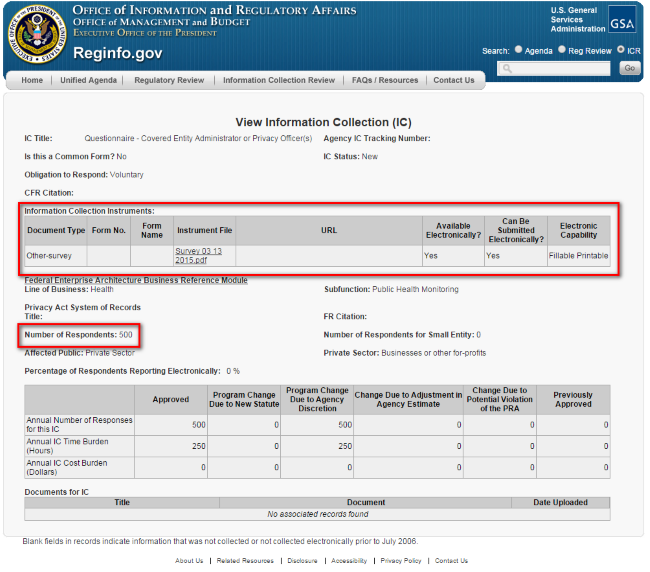The image size is (650, 572).
Task: Click the IC Title questionnaire text
Action: coord(198,138)
